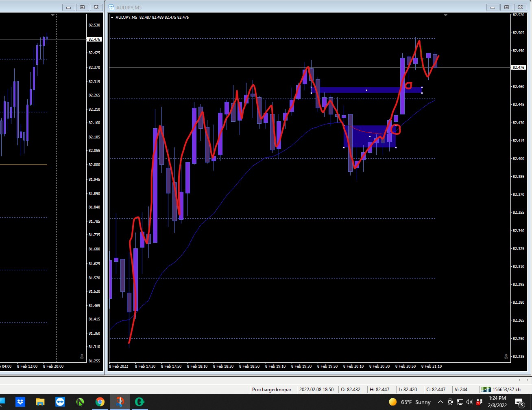The height and width of the screenshot is (410, 532).
Task: Click the Prochargedmopar profile in status bar
Action: [272, 389]
